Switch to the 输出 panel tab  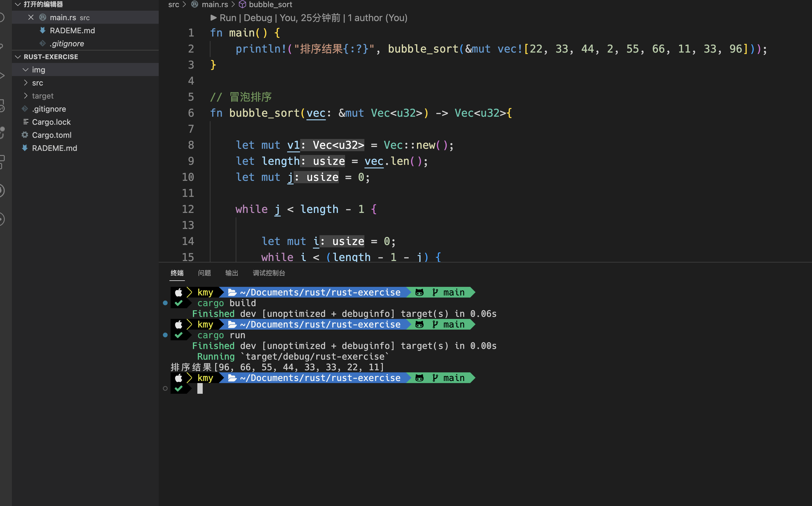pos(232,273)
